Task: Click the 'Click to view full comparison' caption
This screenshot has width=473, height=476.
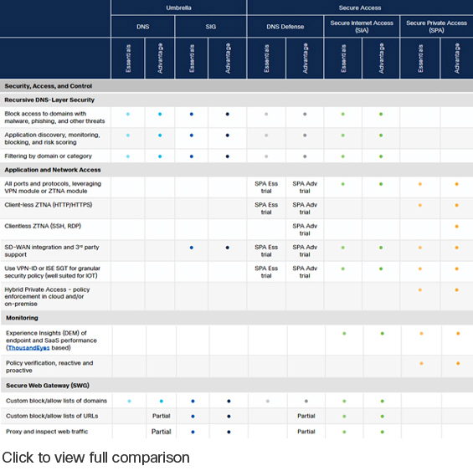Action: 95,458
